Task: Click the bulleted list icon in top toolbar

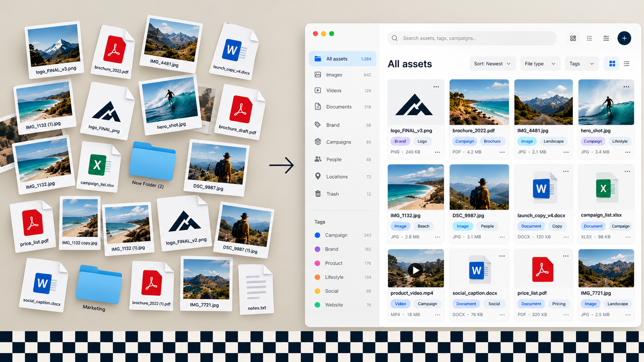Action: click(x=589, y=38)
